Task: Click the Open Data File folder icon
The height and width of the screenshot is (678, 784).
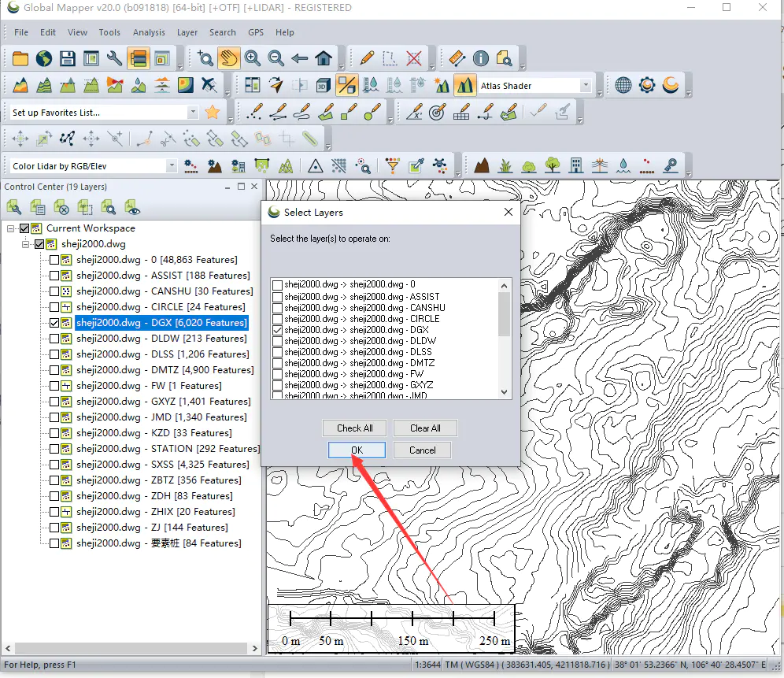Action: click(x=20, y=58)
